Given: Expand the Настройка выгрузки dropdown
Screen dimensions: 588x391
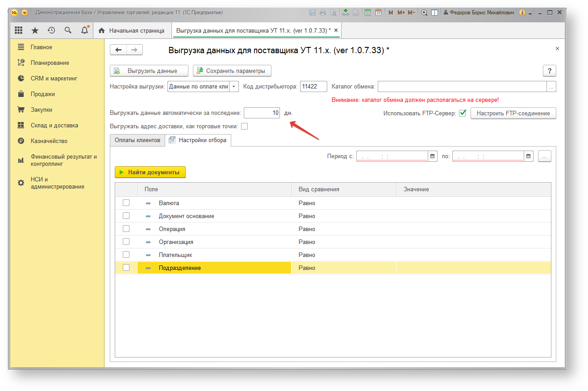Looking at the screenshot, I should tap(234, 87).
